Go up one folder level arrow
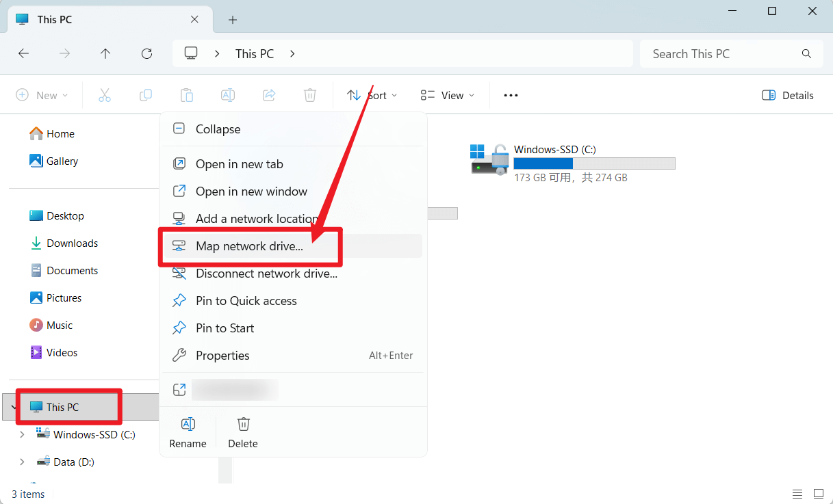 (x=105, y=53)
